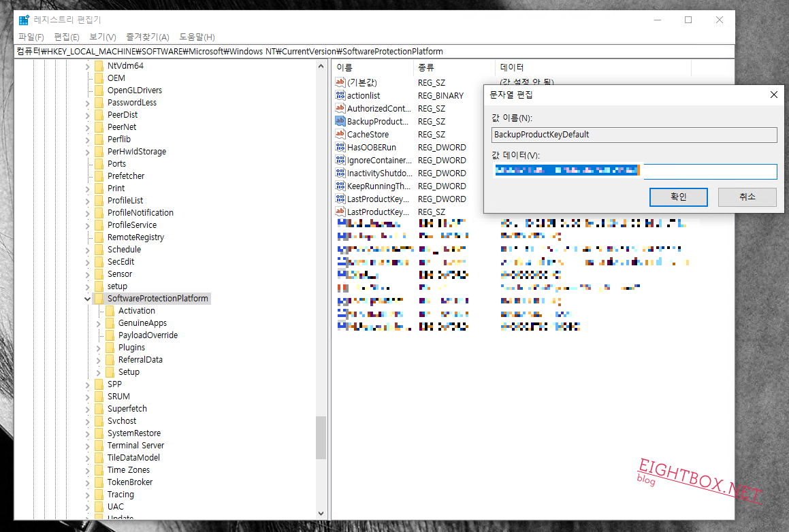This screenshot has width=789, height=532.
Task: Select the TileDataModel key
Action: [133, 458]
